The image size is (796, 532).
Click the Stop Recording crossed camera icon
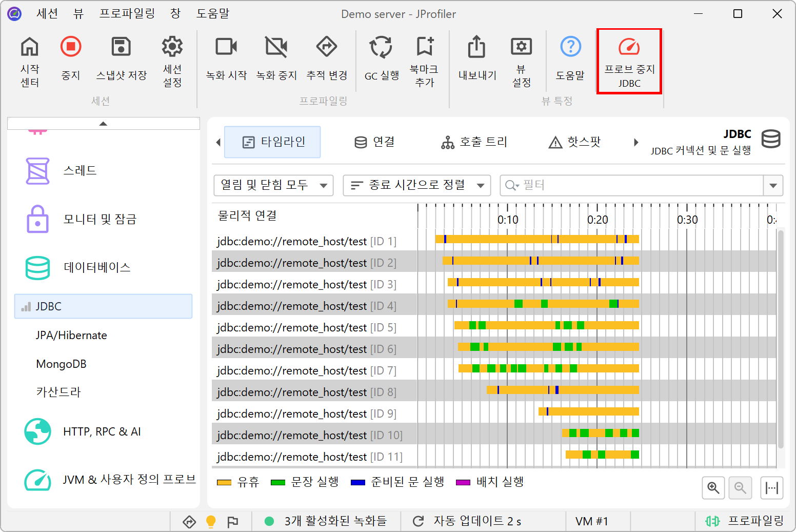coord(276,47)
